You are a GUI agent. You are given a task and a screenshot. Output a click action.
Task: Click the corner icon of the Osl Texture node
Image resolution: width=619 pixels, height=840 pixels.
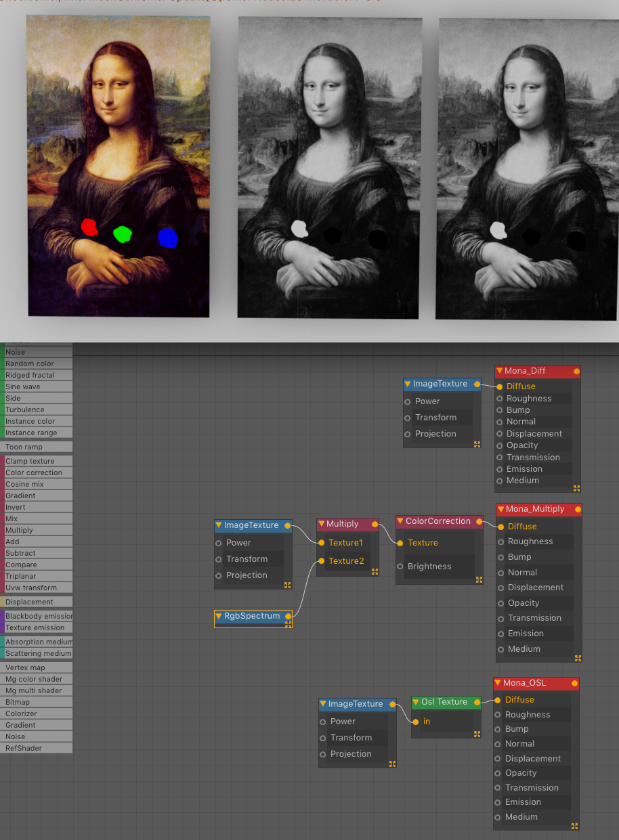(x=477, y=733)
